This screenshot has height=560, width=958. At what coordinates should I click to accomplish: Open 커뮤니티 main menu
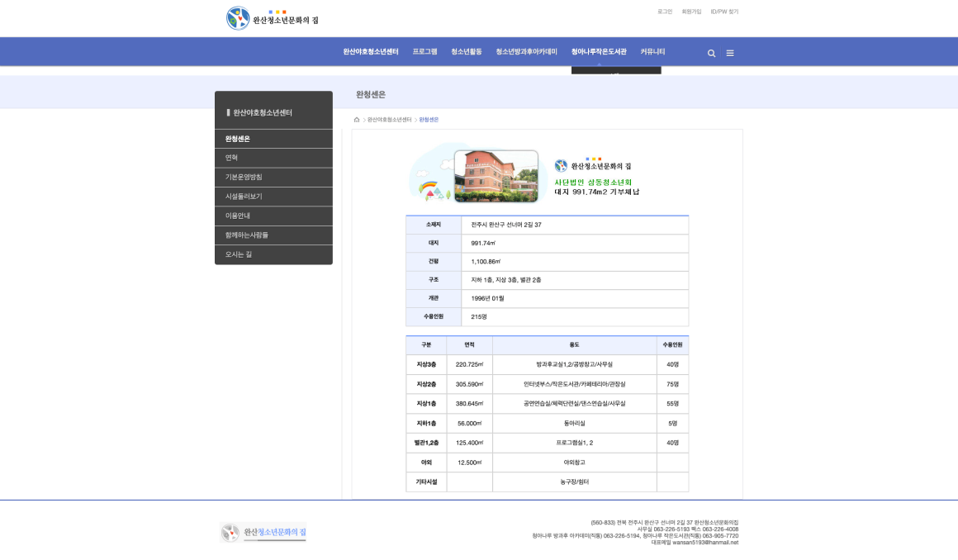click(652, 52)
